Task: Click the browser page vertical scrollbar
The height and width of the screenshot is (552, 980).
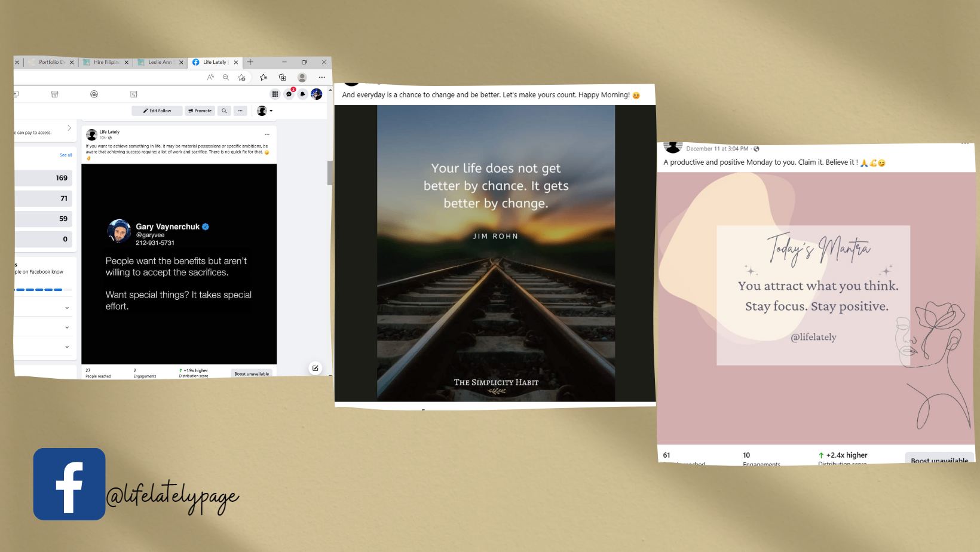Action: (330, 173)
